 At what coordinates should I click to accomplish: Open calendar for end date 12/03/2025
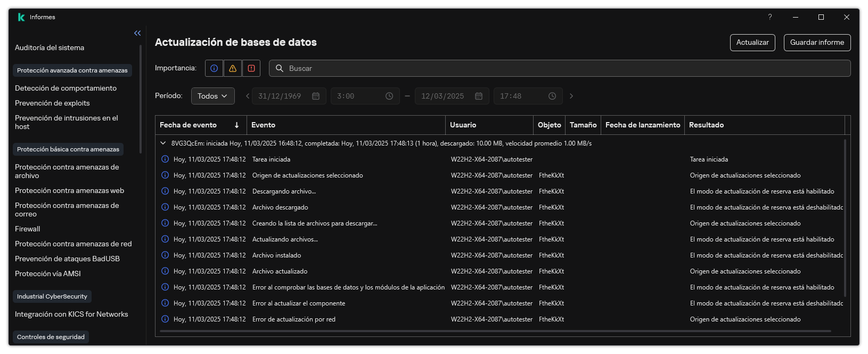tap(479, 96)
